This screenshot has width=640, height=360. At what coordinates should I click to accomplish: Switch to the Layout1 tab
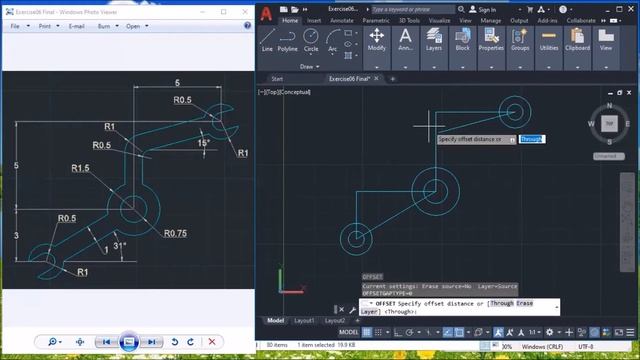tap(304, 321)
